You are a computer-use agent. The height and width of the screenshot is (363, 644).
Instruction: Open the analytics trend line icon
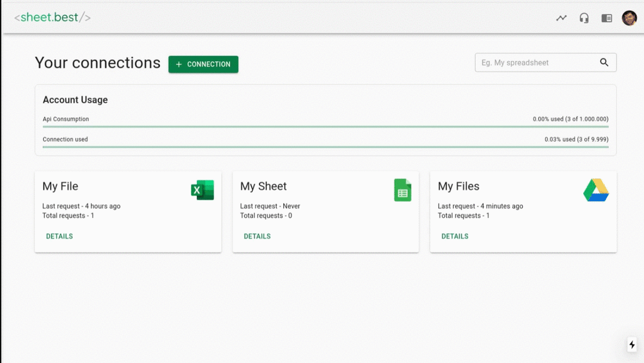[x=561, y=18]
